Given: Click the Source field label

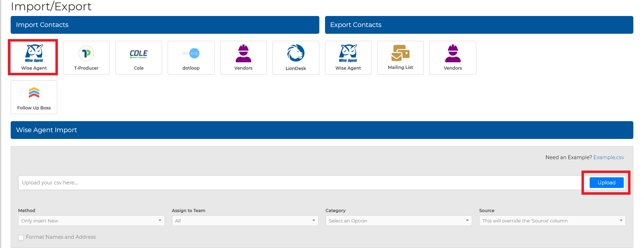Looking at the screenshot, I should tap(487, 210).
